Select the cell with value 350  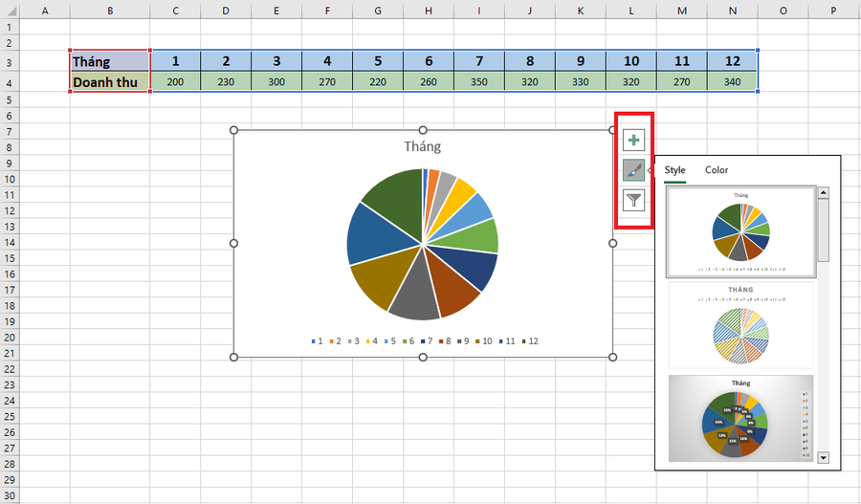point(479,82)
